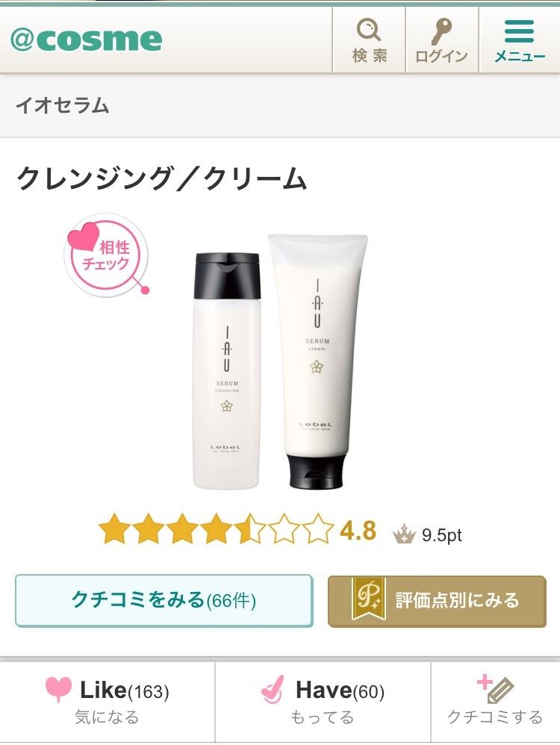Click the pink Like heart icon

click(x=58, y=690)
